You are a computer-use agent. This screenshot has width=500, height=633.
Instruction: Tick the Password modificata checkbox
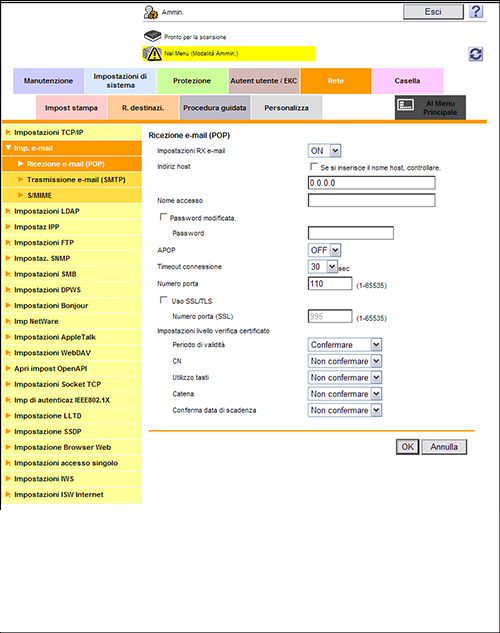[163, 217]
